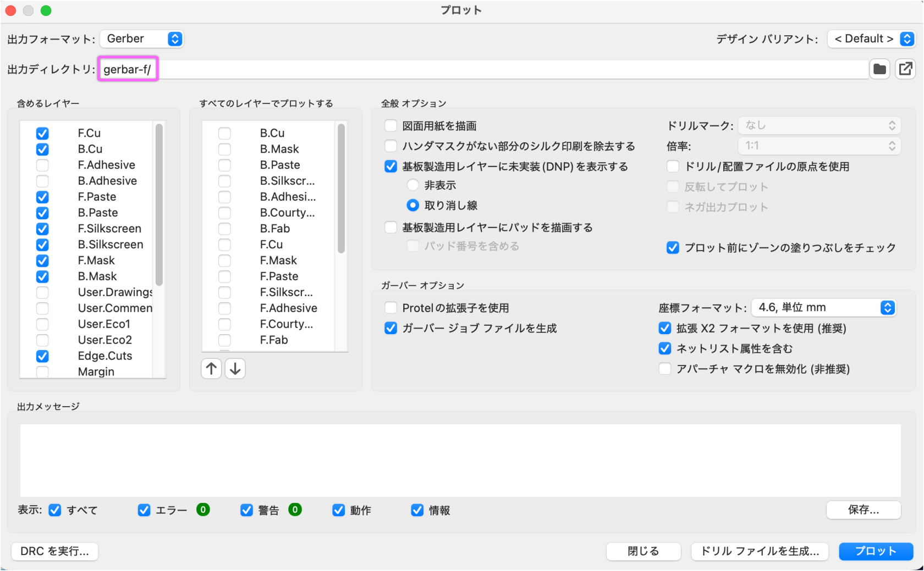Open the drill marks なし dropdown
This screenshot has height=571, width=924.
820,125
